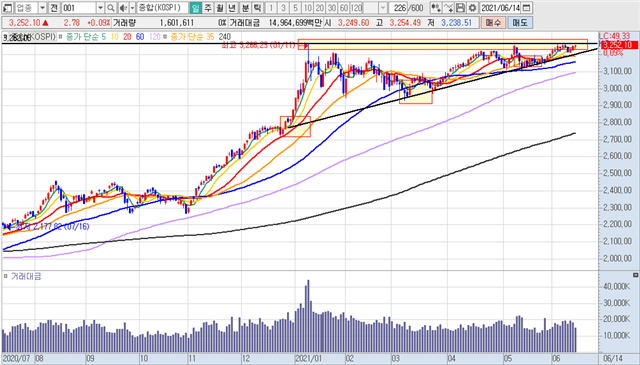This screenshot has height=365, width=640.
Task: Click the save floppy disk icon
Action: pos(460,8)
